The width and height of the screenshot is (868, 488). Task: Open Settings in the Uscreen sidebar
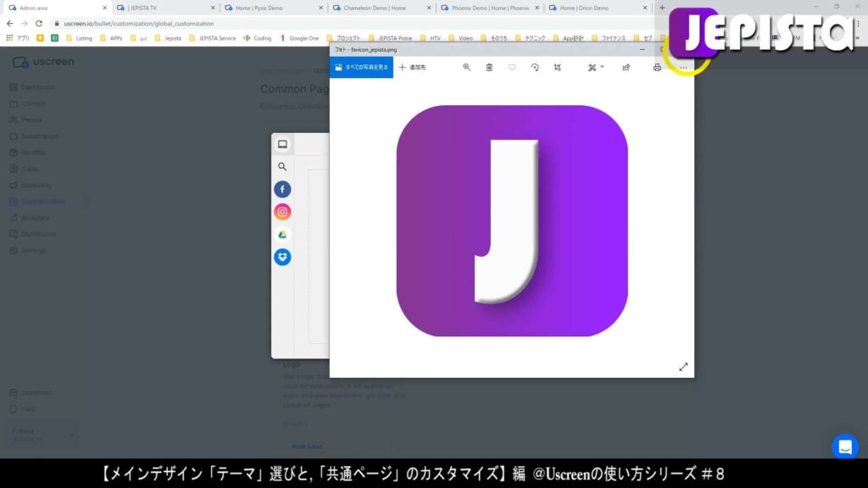click(x=28, y=251)
